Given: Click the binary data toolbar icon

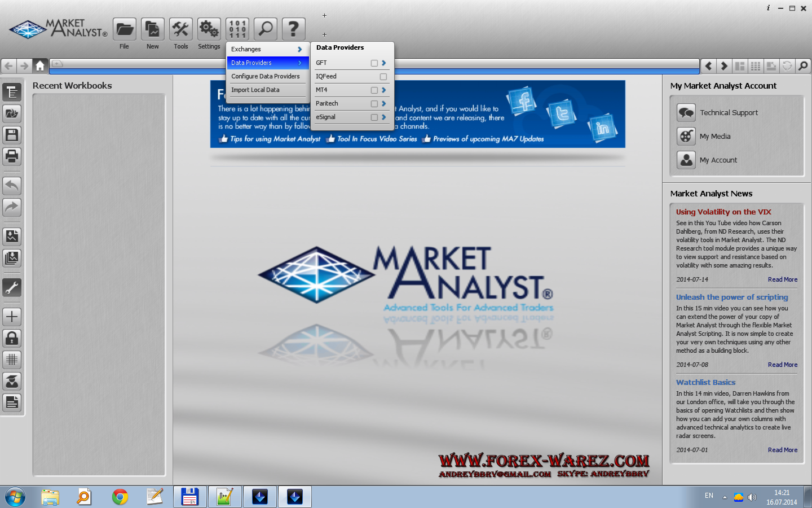Looking at the screenshot, I should click(x=237, y=29).
